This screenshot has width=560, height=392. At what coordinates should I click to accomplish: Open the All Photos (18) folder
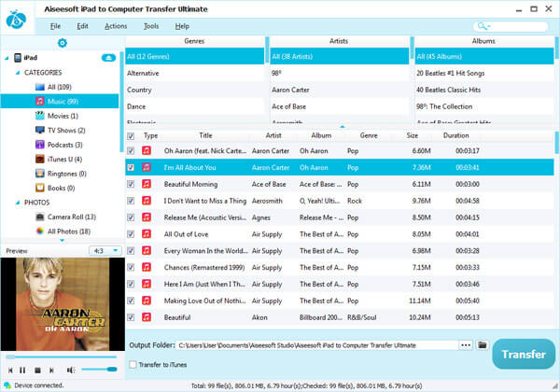[x=63, y=231]
